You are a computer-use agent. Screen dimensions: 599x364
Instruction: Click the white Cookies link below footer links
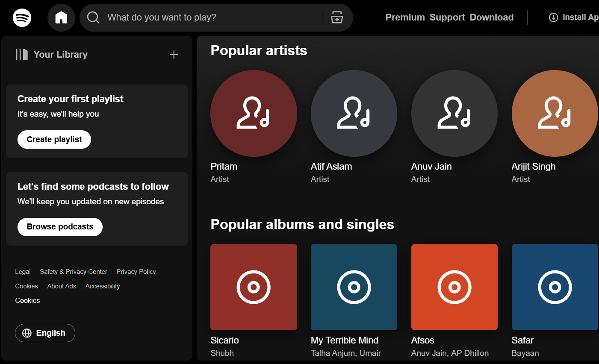point(27,301)
